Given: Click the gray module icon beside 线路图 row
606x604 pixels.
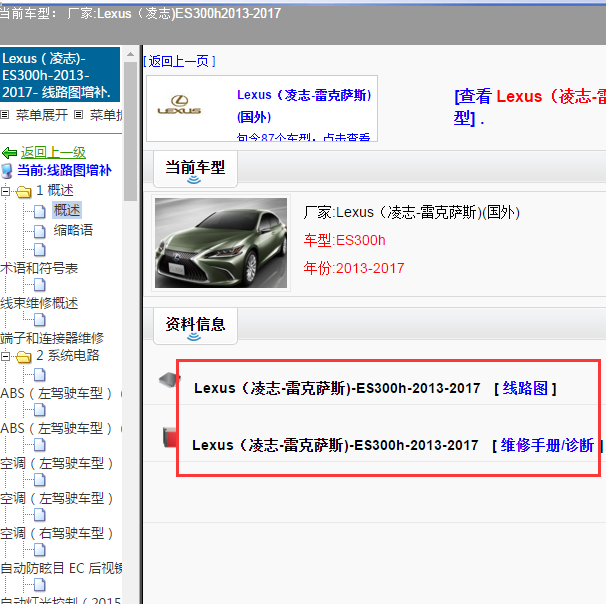Looking at the screenshot, I should 169,379.
